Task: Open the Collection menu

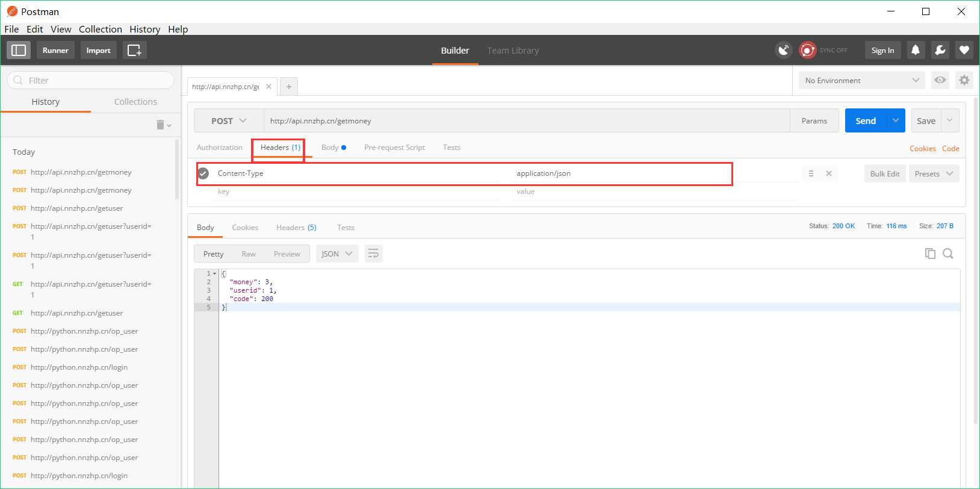Action: pos(101,29)
